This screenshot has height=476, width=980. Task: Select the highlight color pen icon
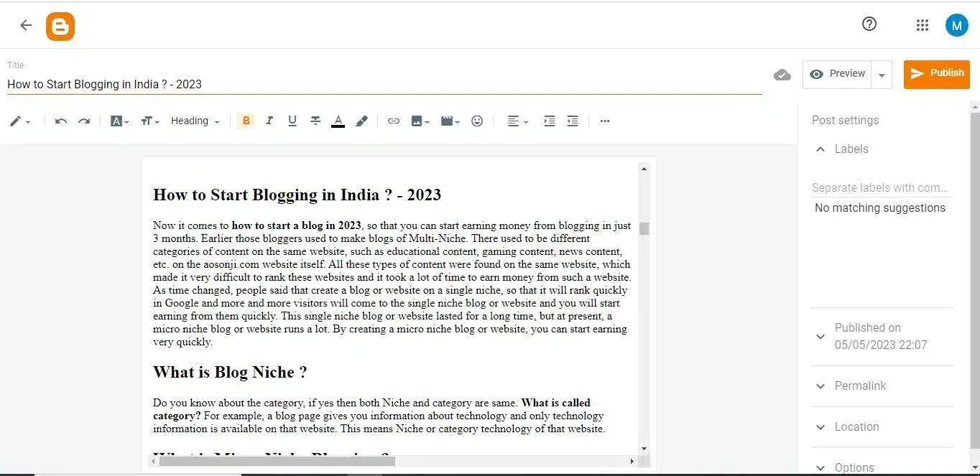(361, 121)
